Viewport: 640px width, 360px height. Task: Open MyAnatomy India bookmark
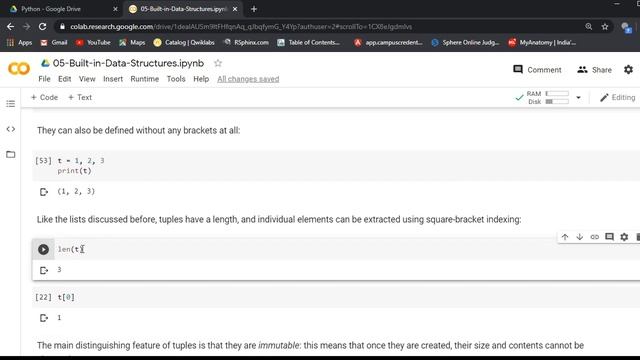pyautogui.click(x=542, y=42)
